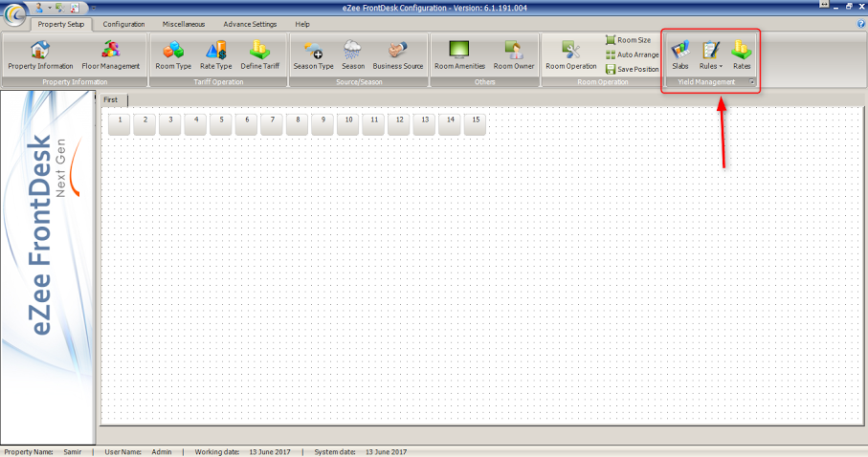Open Floor Management
The width and height of the screenshot is (868, 457).
pos(111,55)
